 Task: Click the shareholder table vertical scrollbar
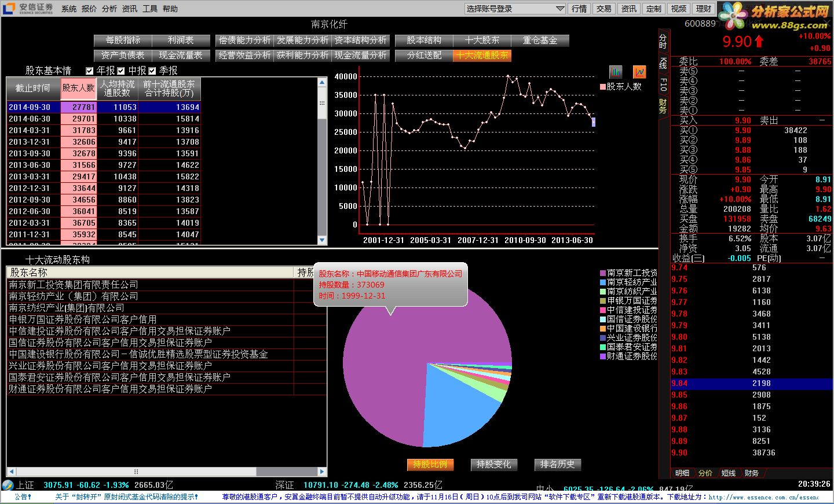click(323, 161)
